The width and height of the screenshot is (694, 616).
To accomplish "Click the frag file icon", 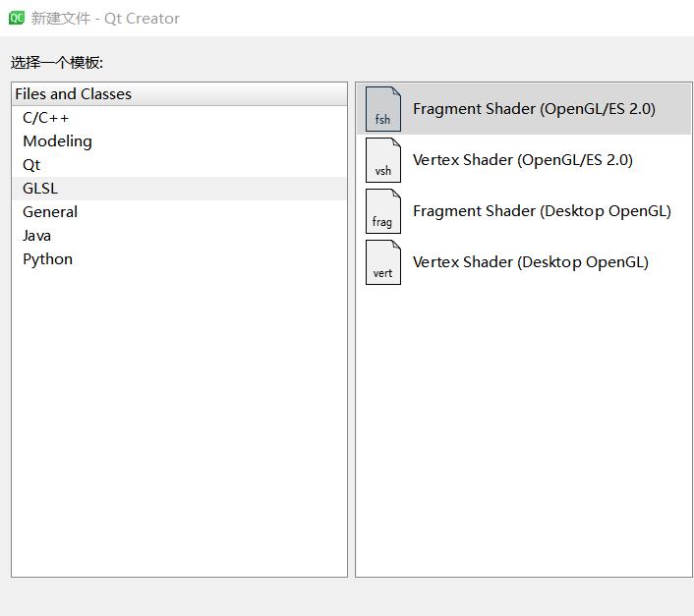I will [x=382, y=211].
